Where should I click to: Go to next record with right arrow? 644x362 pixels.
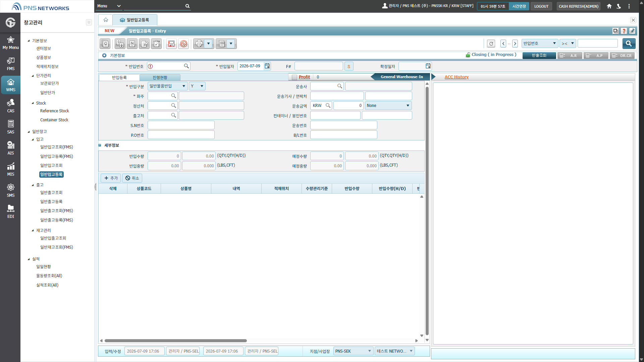515,44
